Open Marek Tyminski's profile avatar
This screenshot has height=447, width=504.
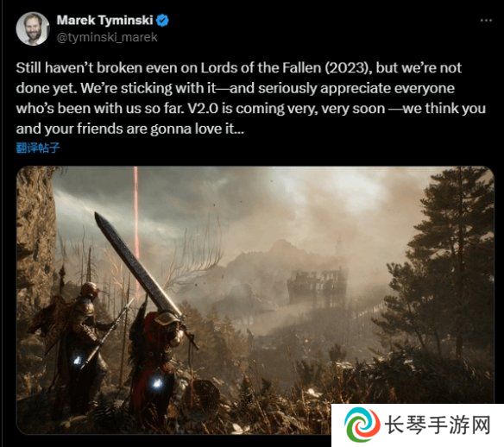33,29
